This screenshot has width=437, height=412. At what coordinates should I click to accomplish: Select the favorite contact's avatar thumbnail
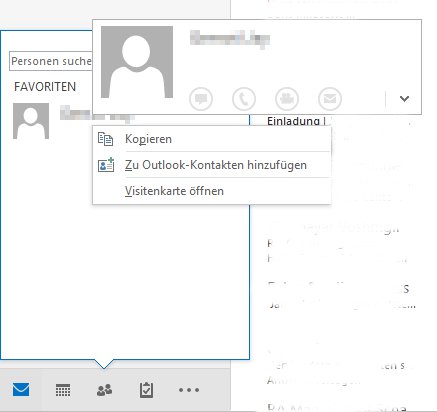31,121
